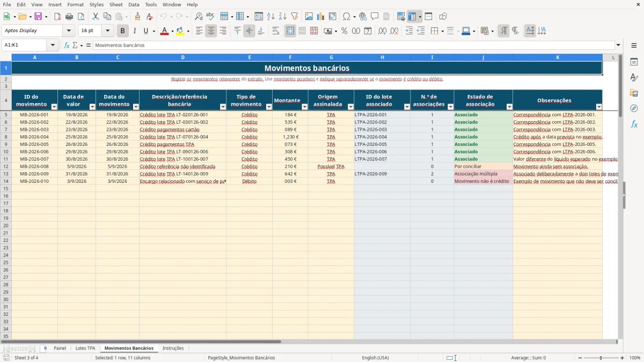Screen dimensions: 644x362
Task: Open the filter dropdown for Montante column
Action: coord(304,107)
